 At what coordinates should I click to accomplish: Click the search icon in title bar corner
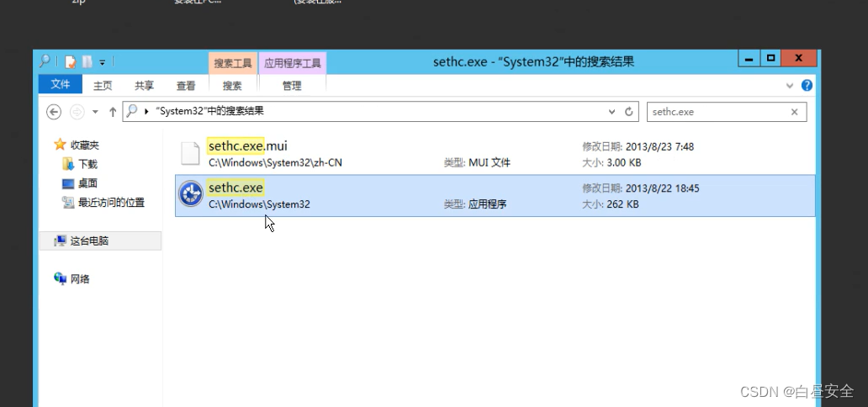tap(45, 61)
